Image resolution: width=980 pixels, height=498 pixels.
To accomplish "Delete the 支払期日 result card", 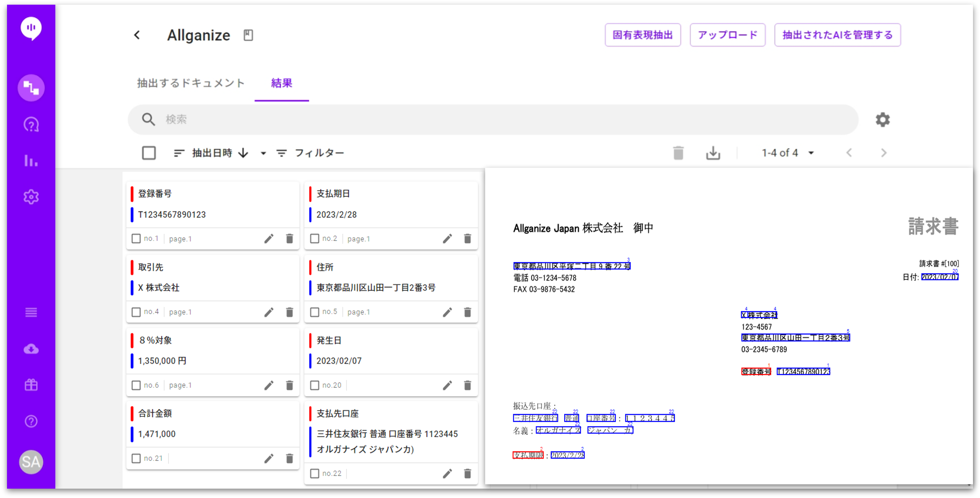I will (467, 239).
